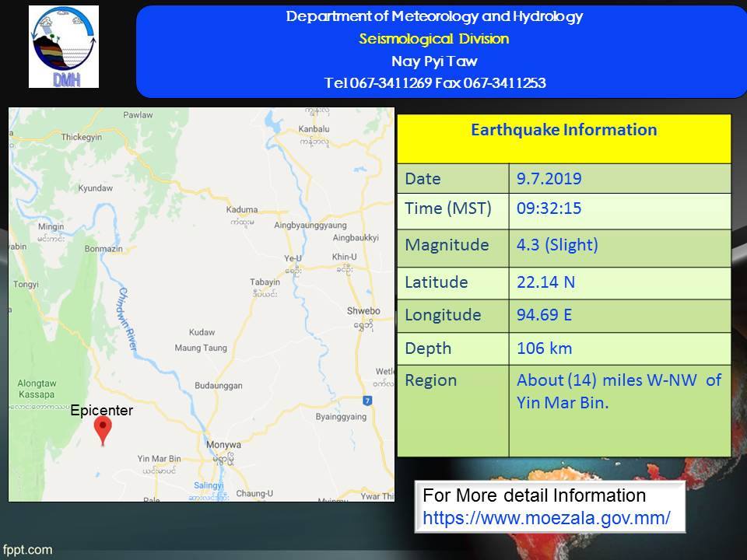Click Bonmazin on the map
Screen dimensions: 747x560
tap(103, 249)
